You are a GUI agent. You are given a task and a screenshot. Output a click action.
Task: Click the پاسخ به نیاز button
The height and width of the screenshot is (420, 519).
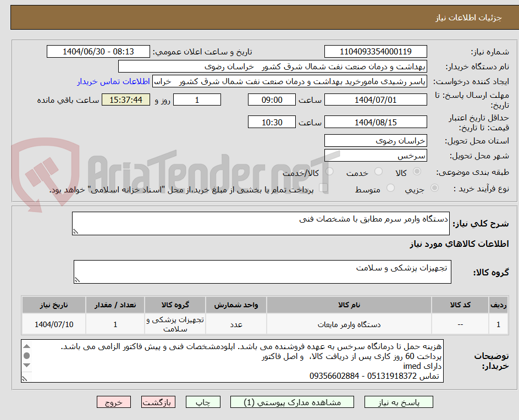click(399, 402)
